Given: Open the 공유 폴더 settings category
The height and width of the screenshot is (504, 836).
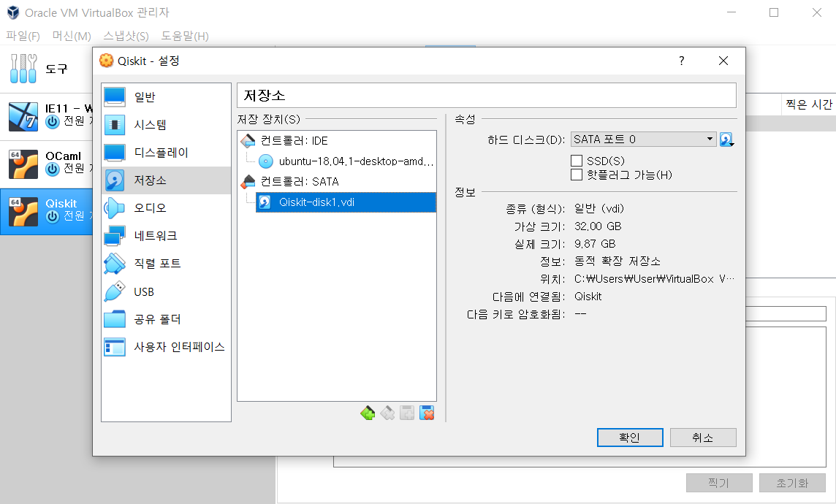Looking at the screenshot, I should click(166, 319).
